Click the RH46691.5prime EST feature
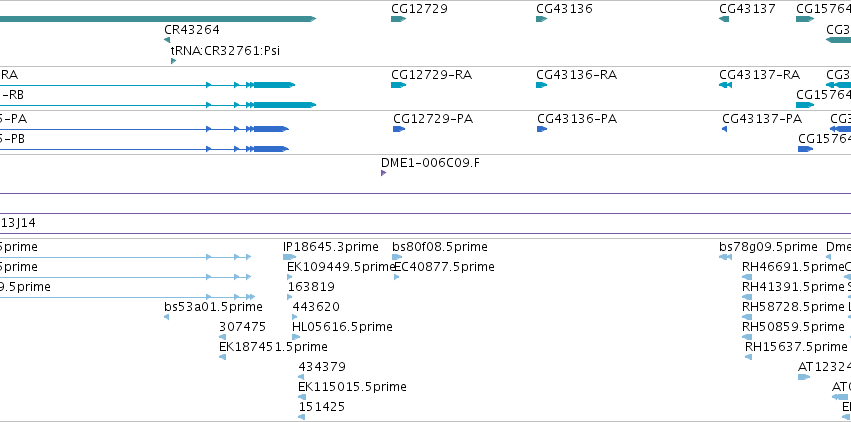The height and width of the screenshot is (422, 851). (747, 277)
